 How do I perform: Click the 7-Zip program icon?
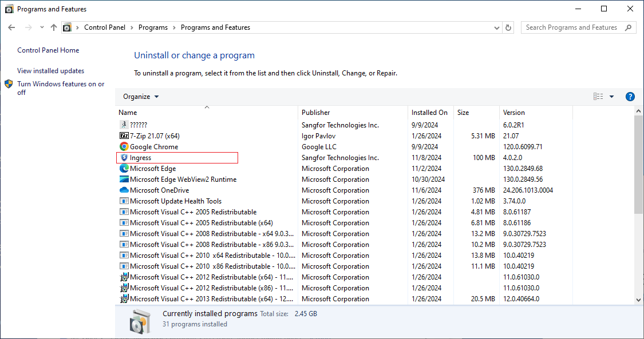[124, 136]
